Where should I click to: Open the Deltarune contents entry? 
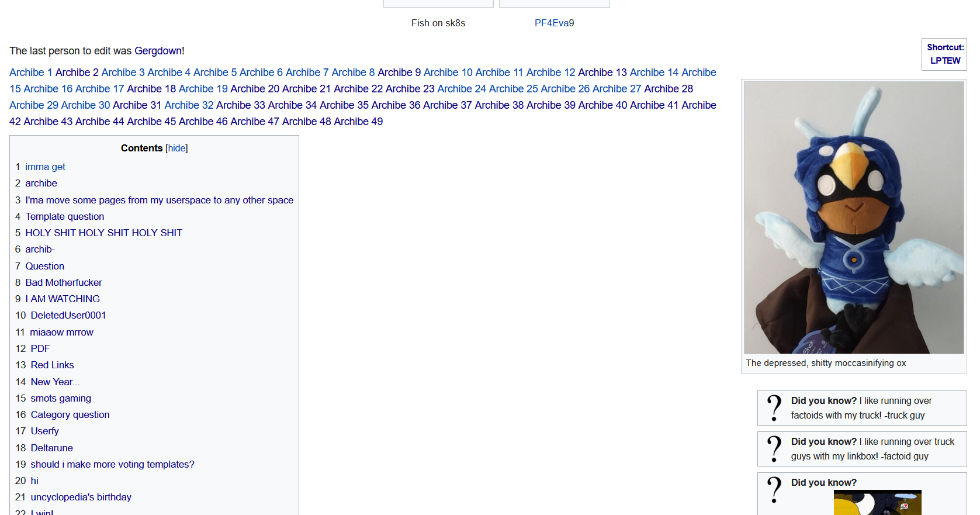pos(51,448)
